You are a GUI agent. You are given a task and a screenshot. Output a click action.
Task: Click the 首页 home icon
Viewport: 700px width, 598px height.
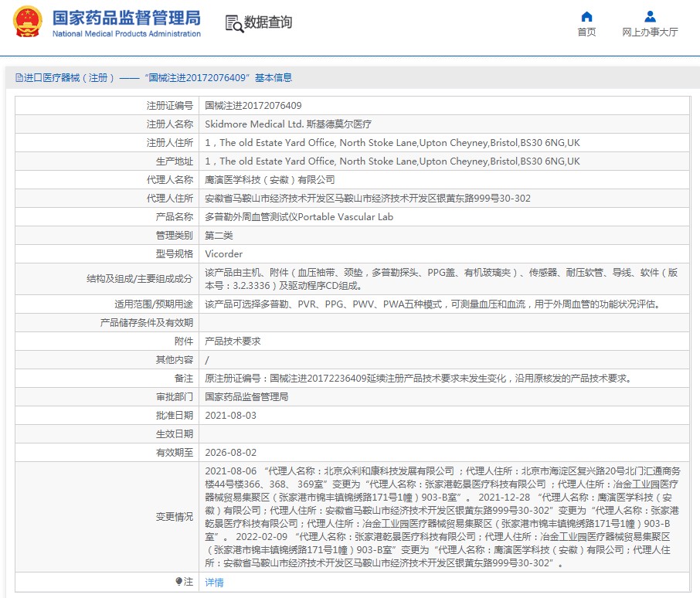pos(586,17)
